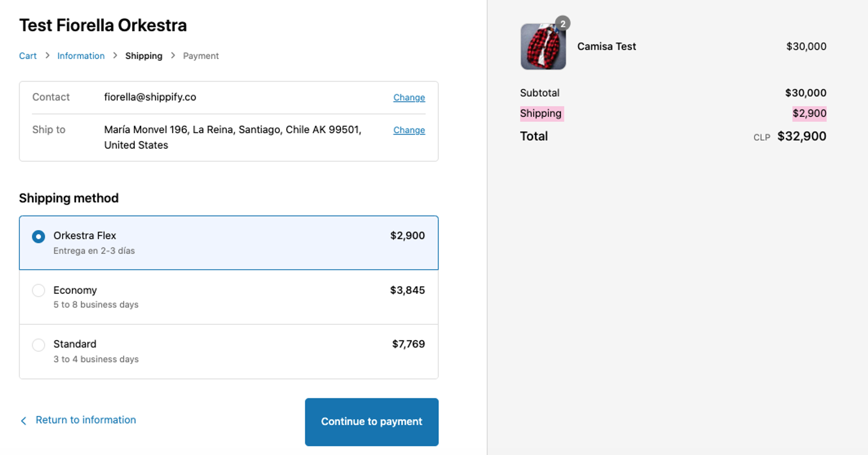Click the Payment breadcrumb step
Screen dimensions: 868x455
coord(201,56)
